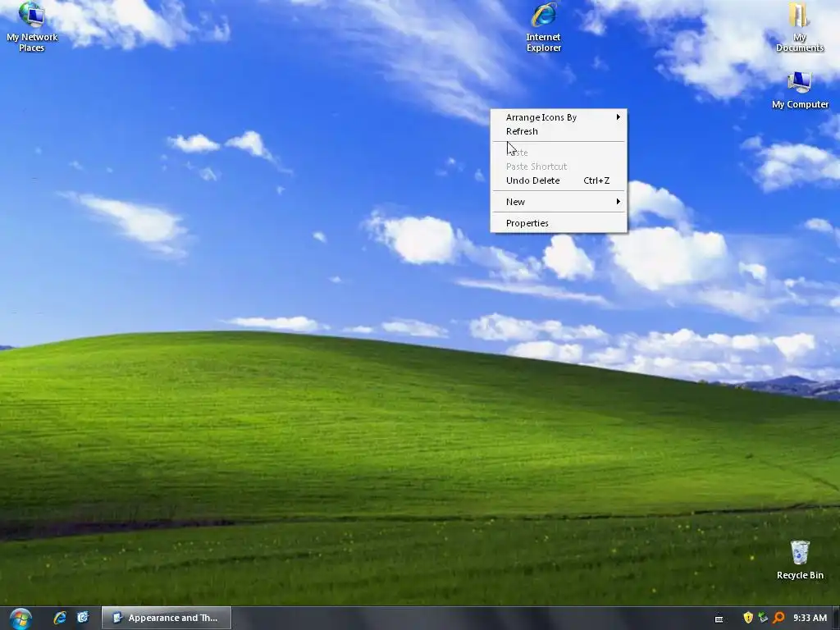
Task: Click the green safely remove hardware tray icon
Action: pos(763,618)
